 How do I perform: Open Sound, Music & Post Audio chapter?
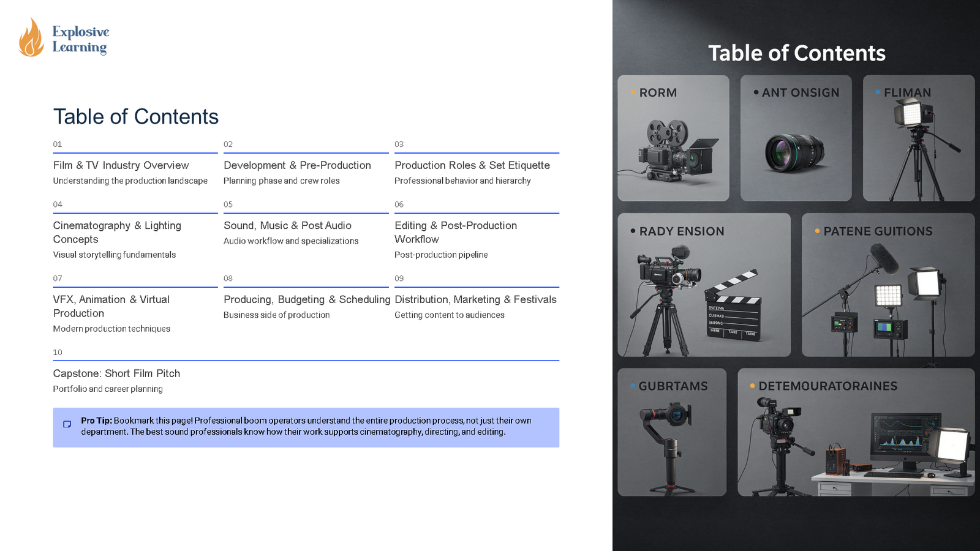(x=288, y=225)
